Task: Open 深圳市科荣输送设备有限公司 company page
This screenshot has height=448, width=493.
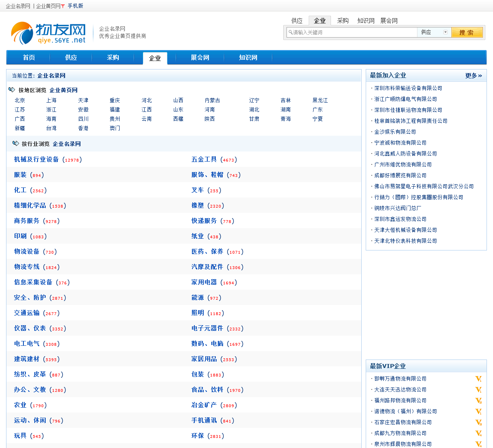Action: 408,88
